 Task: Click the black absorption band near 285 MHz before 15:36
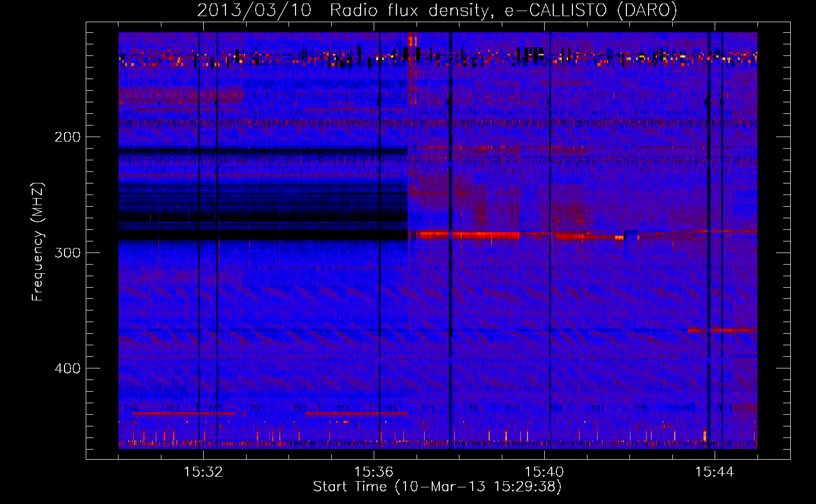pyautogui.click(x=263, y=235)
